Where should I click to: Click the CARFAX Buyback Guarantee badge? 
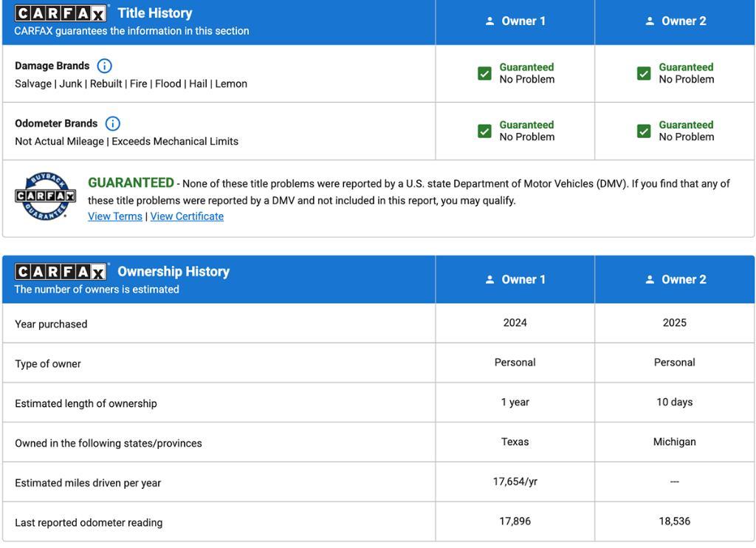click(x=45, y=196)
